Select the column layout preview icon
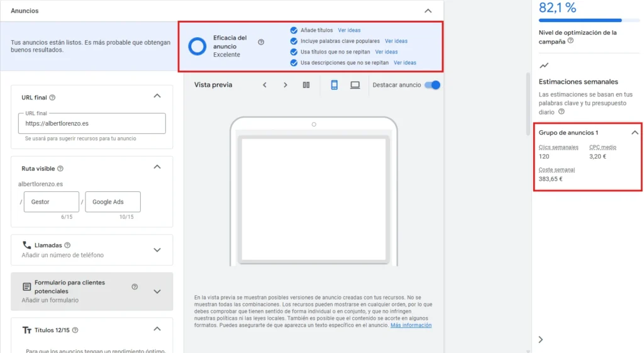 [306, 85]
